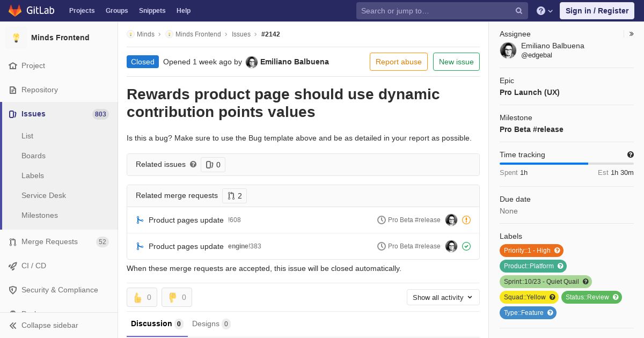Click the search magnifier icon
This screenshot has width=644, height=338.
(519, 11)
